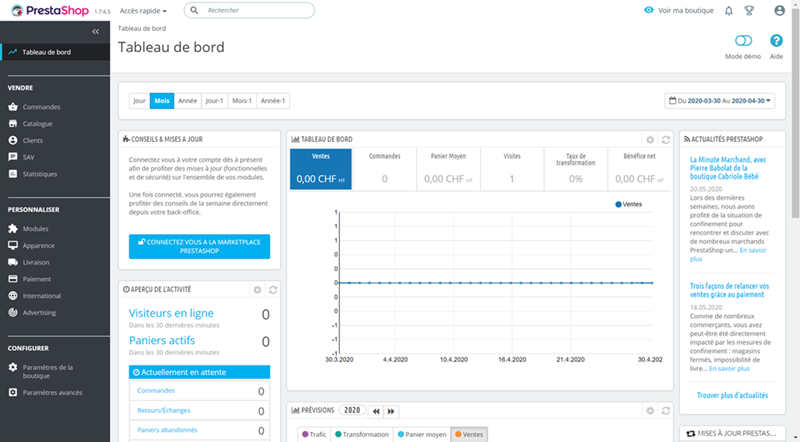Focus the Rechercher search field
Image resolution: width=800 pixels, height=442 pixels.
click(249, 10)
